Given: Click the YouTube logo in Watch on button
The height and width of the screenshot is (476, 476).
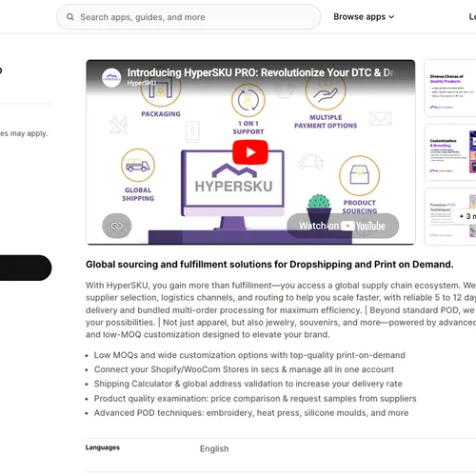Looking at the screenshot, I should (363, 226).
